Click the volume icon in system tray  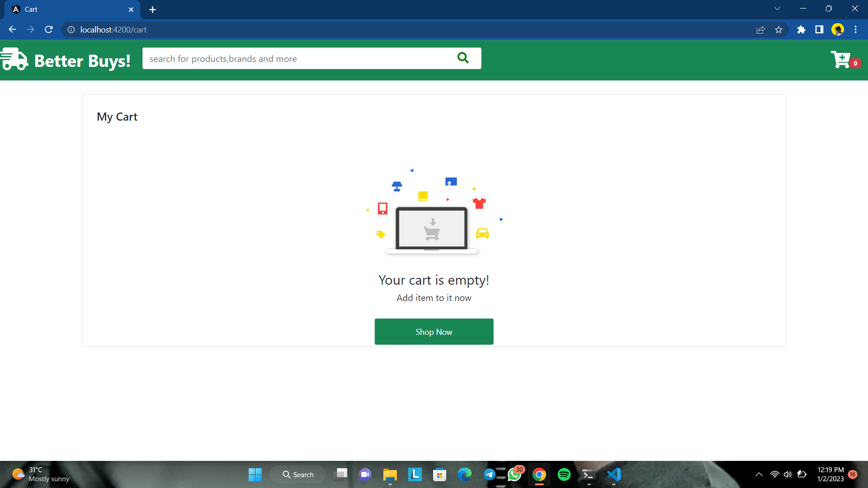tap(788, 474)
